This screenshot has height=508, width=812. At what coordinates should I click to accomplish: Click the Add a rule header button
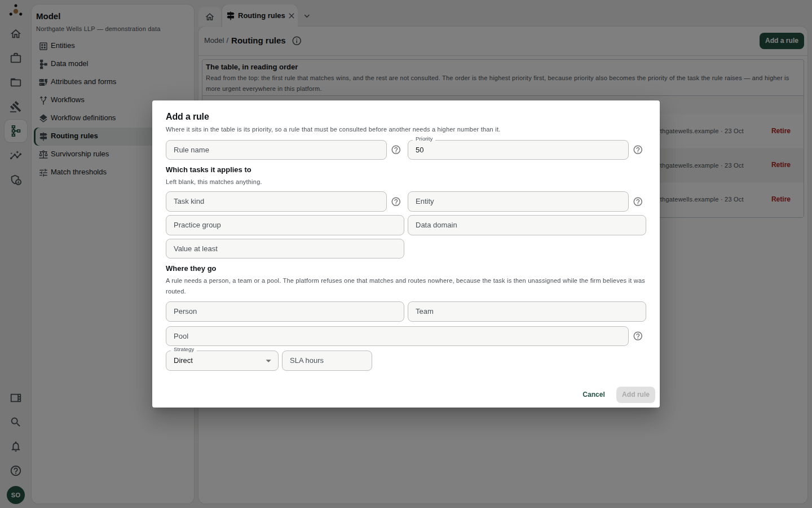point(782,41)
